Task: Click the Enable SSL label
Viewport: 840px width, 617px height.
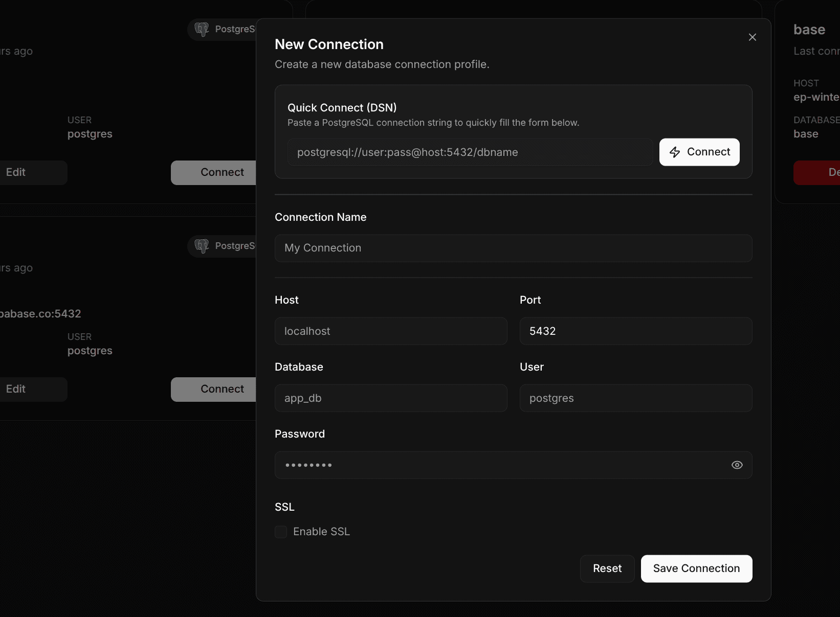Action: coord(321,532)
